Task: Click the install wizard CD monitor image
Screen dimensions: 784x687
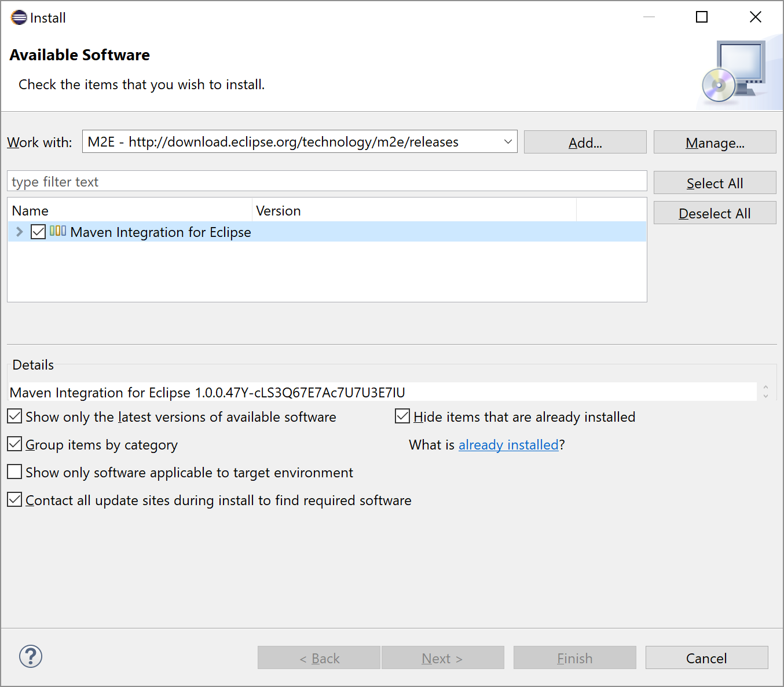Action: click(735, 73)
